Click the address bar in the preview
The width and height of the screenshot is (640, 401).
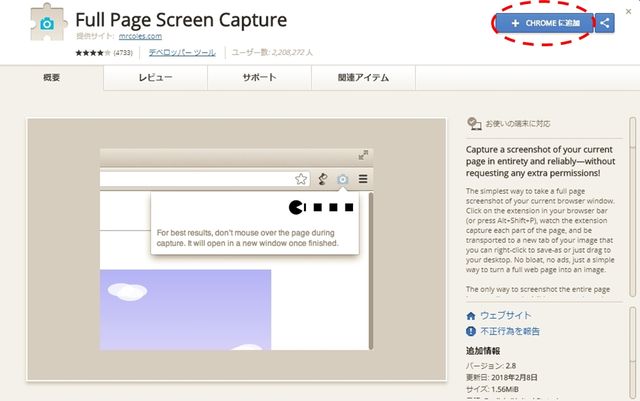tap(204, 179)
